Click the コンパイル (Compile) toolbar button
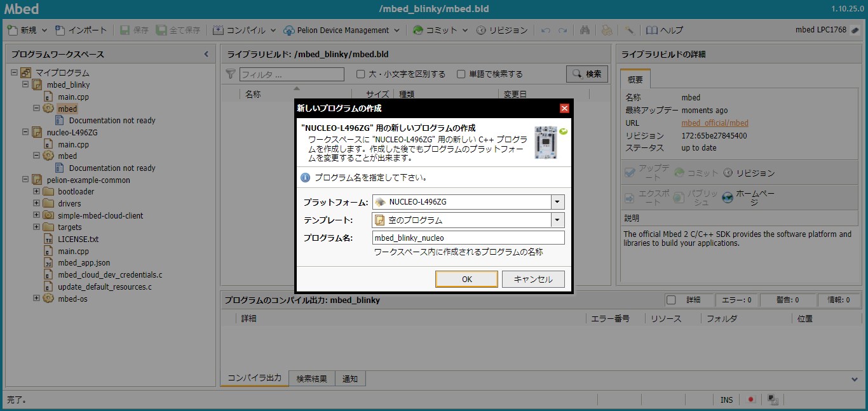The width and height of the screenshot is (868, 411). pyautogui.click(x=239, y=30)
